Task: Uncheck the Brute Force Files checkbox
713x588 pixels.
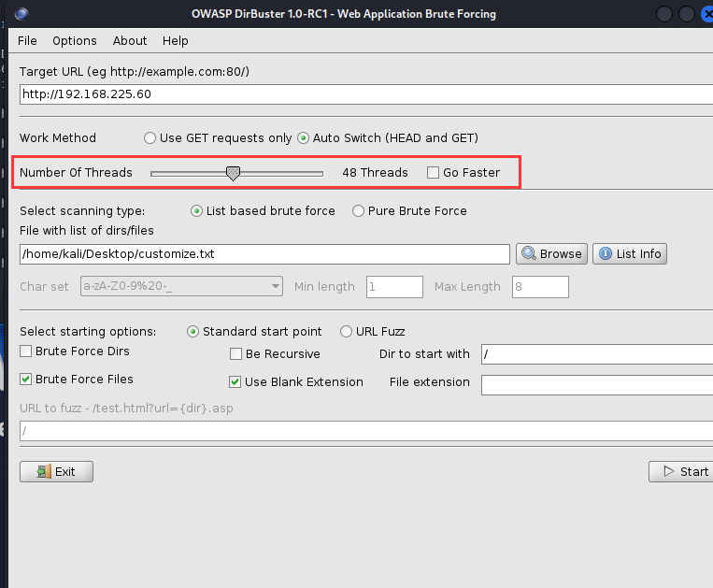Action: [26, 379]
